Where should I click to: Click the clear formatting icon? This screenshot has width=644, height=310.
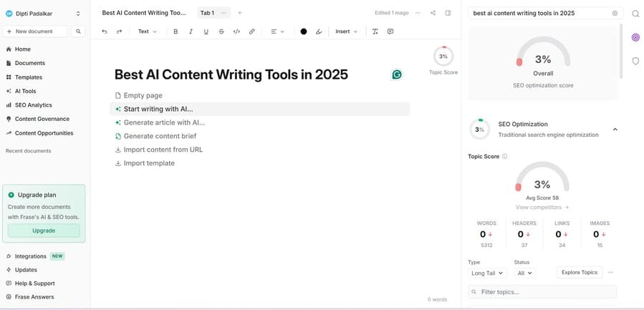375,32
